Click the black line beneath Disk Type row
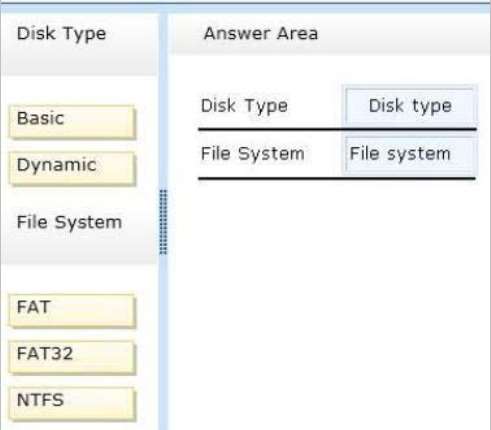Screen dimensions: 491x430 [x=337, y=129]
